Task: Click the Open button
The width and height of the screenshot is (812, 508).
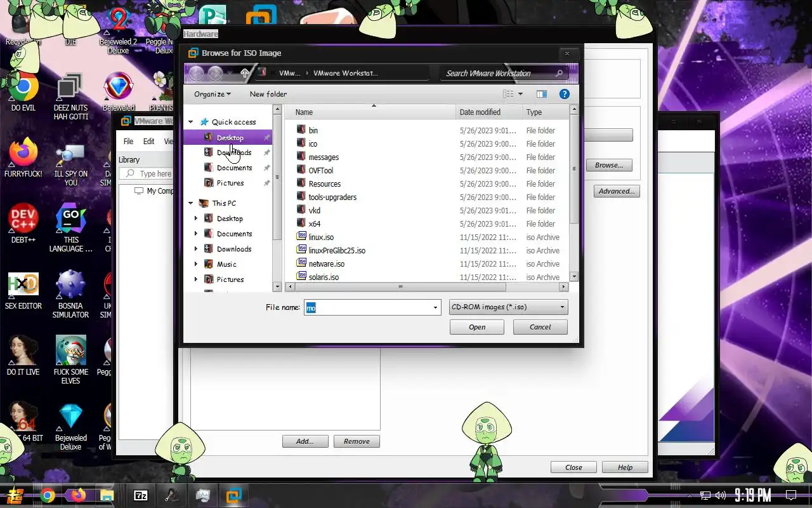Action: (x=477, y=327)
